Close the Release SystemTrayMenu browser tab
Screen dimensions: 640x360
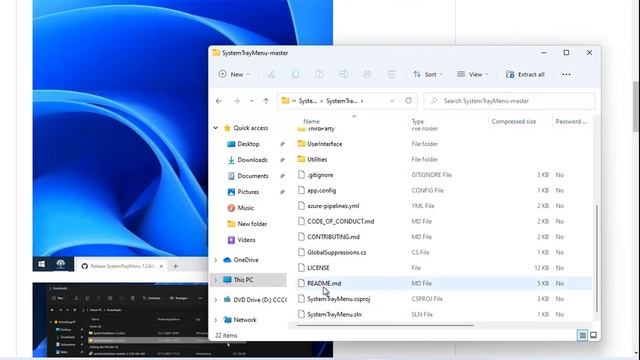pos(161,266)
